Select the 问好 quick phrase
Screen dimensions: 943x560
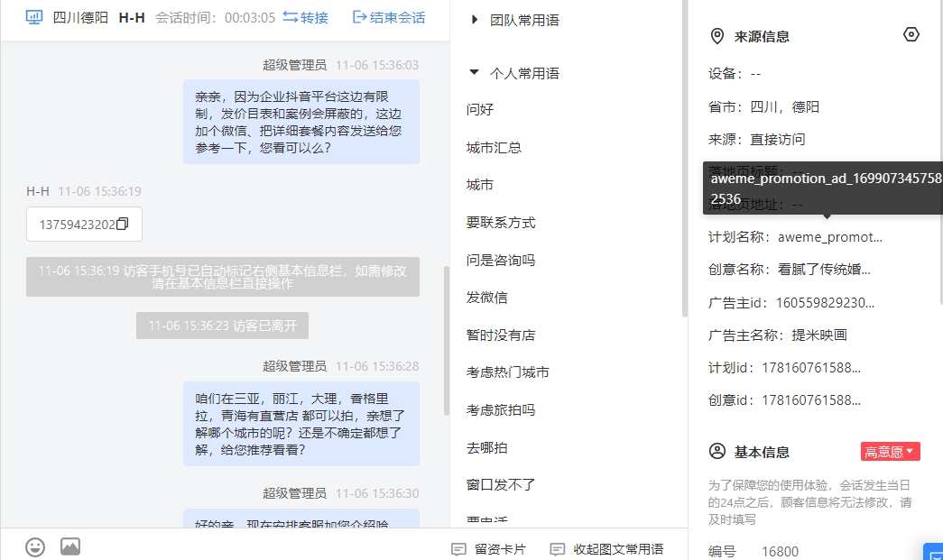[480, 109]
